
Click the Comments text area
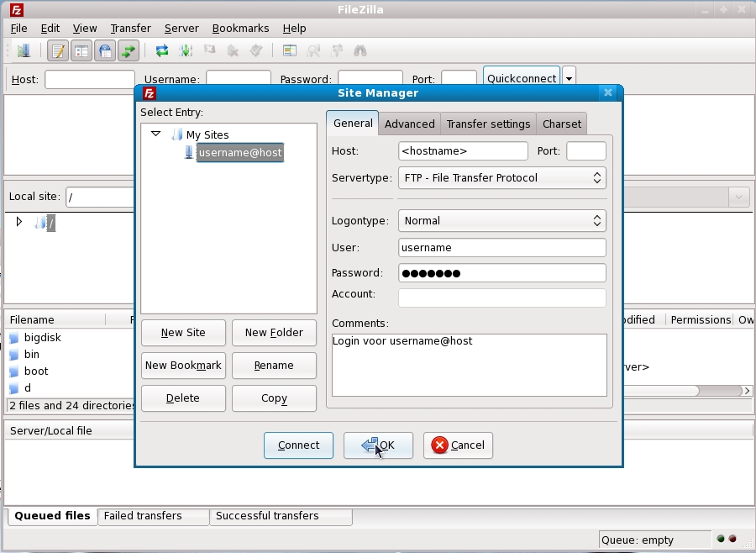tap(469, 366)
